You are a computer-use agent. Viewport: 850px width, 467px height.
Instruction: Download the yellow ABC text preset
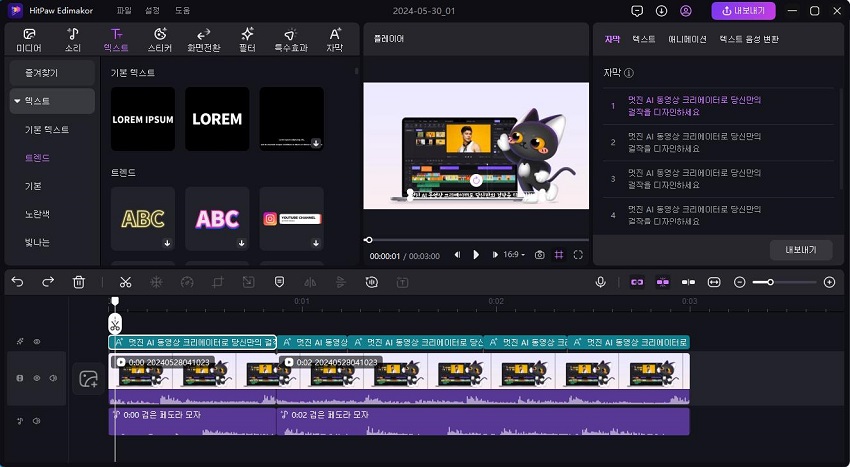click(x=168, y=244)
